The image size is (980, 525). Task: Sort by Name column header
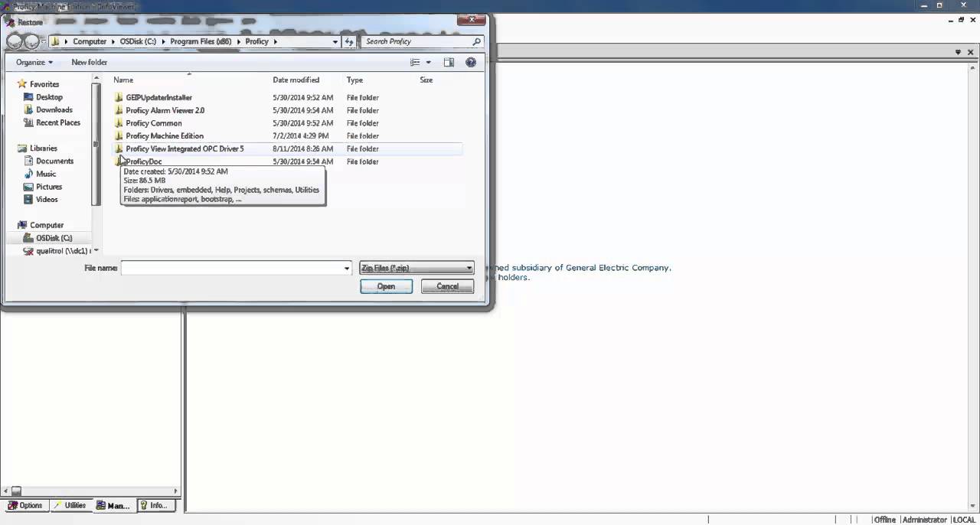tap(123, 80)
